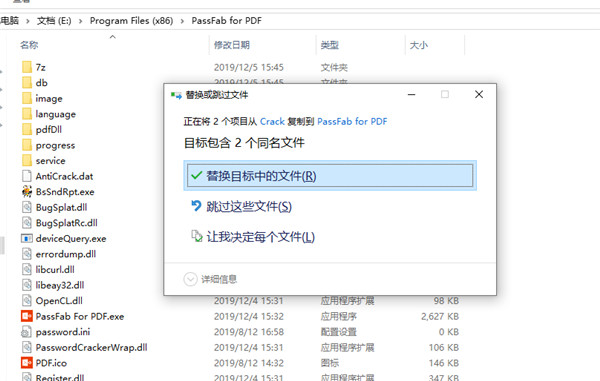Click the 2,627 KB size cell
This screenshot has height=381, width=600.
[440, 316]
